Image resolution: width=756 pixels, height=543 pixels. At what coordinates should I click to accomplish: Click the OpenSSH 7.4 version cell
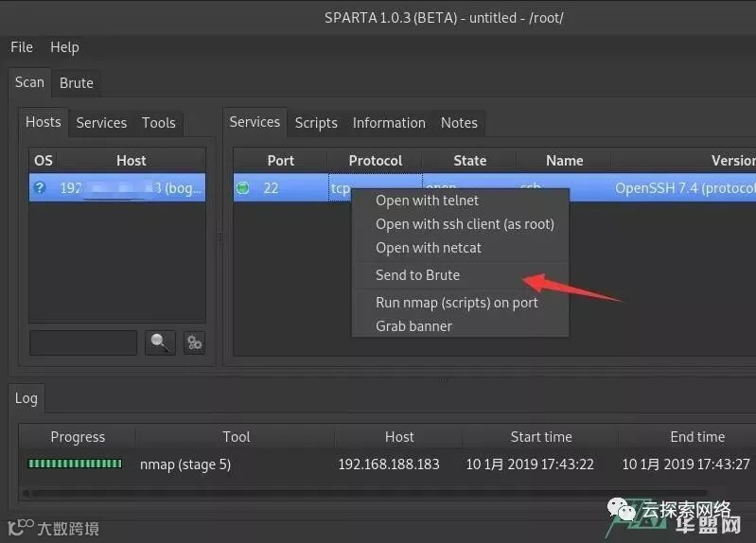[685, 187]
